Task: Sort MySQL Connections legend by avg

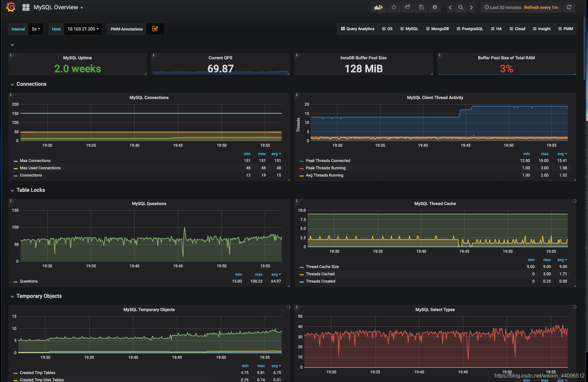Action: click(276, 154)
